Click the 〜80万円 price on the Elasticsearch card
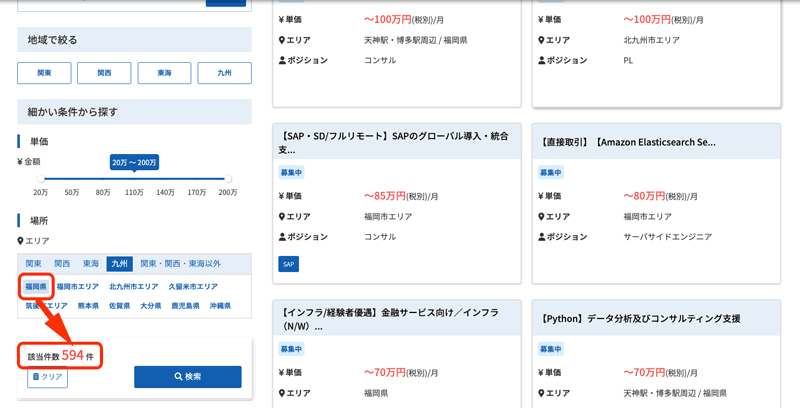The width and height of the screenshot is (800, 408). pos(644,196)
